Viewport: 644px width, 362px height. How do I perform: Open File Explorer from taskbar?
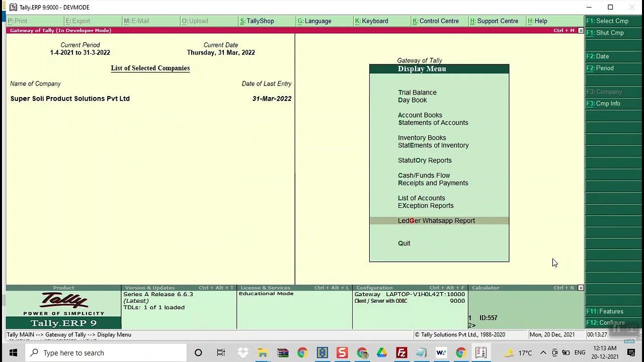[x=263, y=353]
